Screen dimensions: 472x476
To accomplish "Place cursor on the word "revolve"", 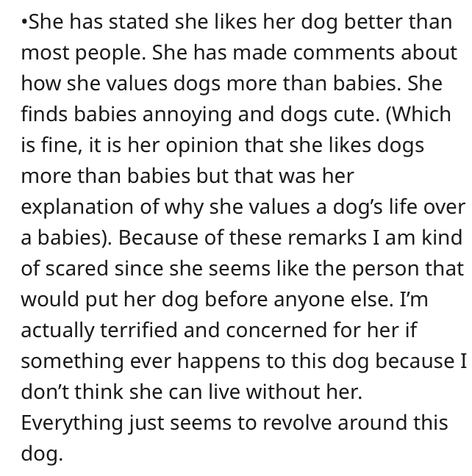I will tap(301, 422).
